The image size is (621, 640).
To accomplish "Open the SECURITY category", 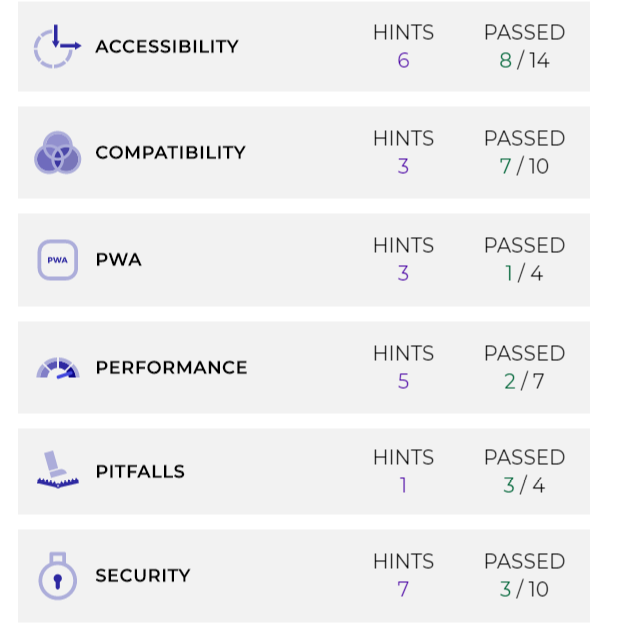I will 143,576.
